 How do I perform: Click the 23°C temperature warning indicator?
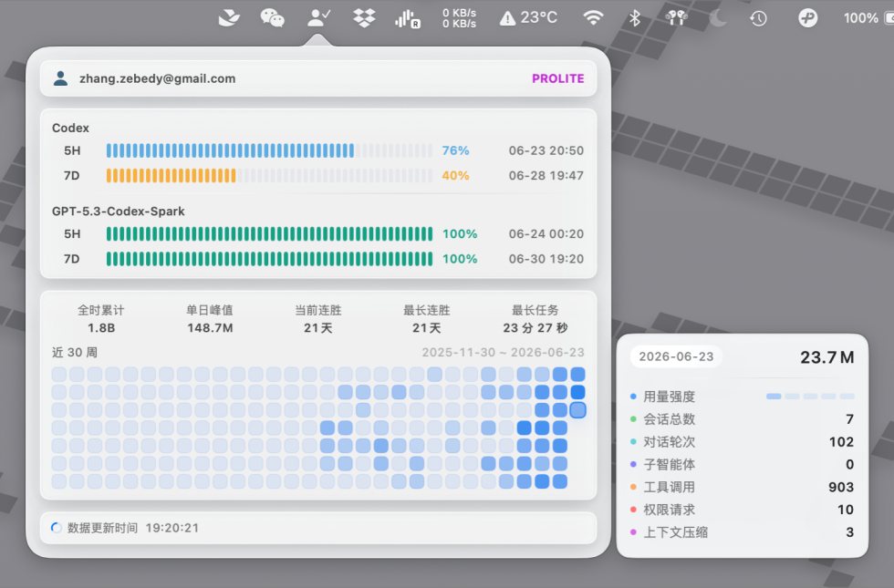pos(528,18)
